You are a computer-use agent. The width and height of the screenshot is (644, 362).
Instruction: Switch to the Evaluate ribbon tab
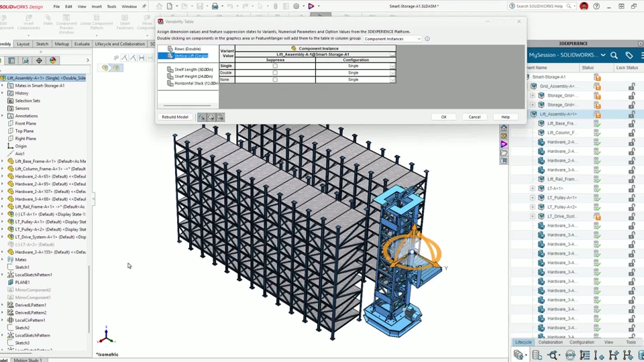coord(82,44)
